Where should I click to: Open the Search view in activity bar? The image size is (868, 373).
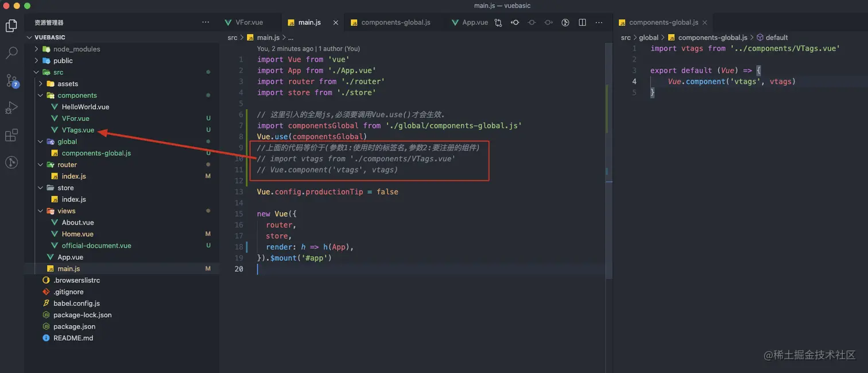click(x=11, y=53)
